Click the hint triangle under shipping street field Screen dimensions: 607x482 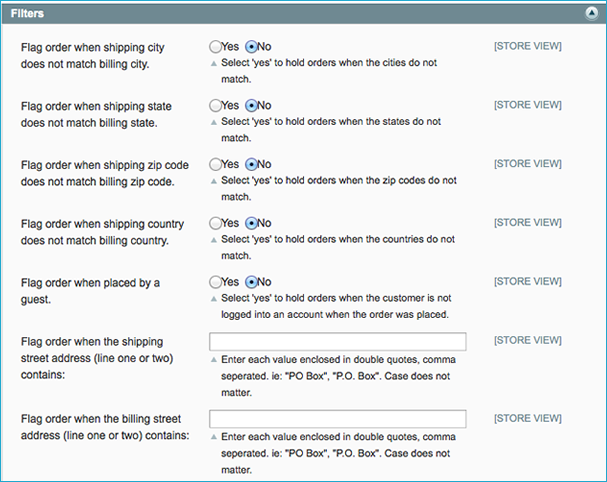(213, 360)
